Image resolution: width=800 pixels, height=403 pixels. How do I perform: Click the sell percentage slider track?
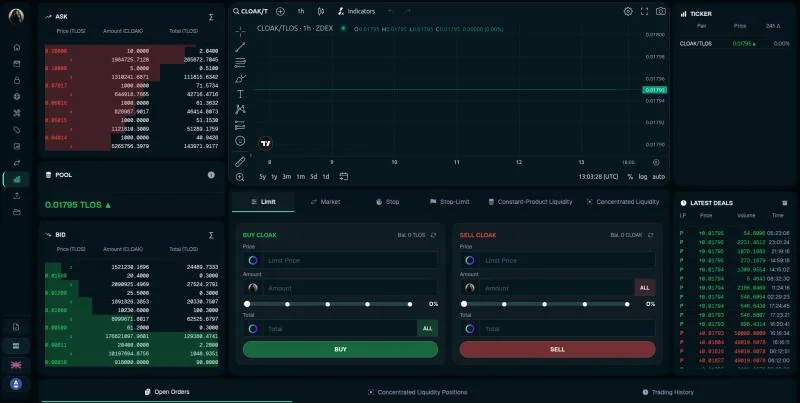tap(545, 304)
